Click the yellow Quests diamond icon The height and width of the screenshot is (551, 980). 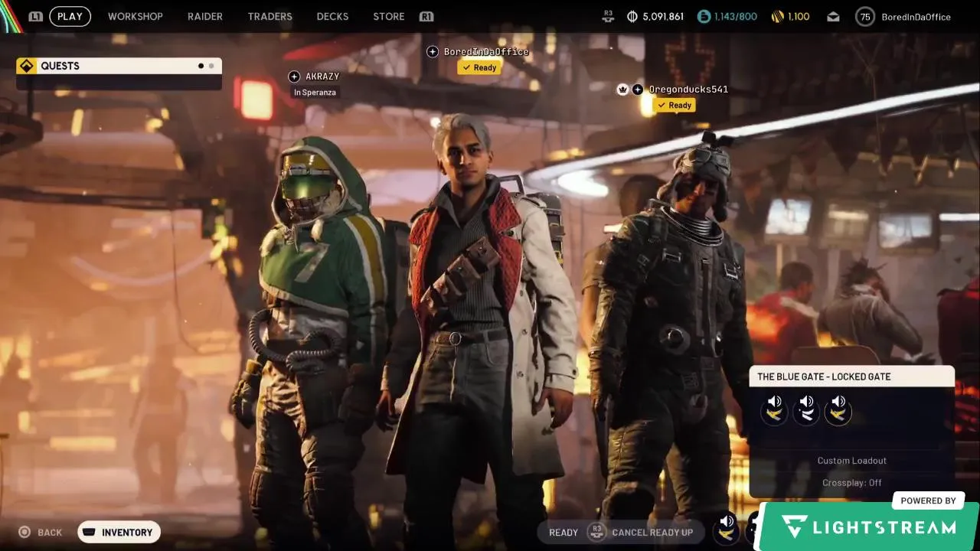click(x=26, y=66)
